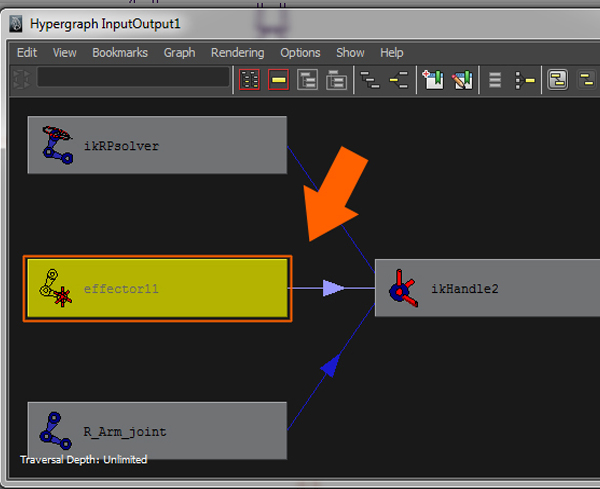Click the Hypergraph InputOutput1 title text
This screenshot has height=489, width=600.
[105, 24]
